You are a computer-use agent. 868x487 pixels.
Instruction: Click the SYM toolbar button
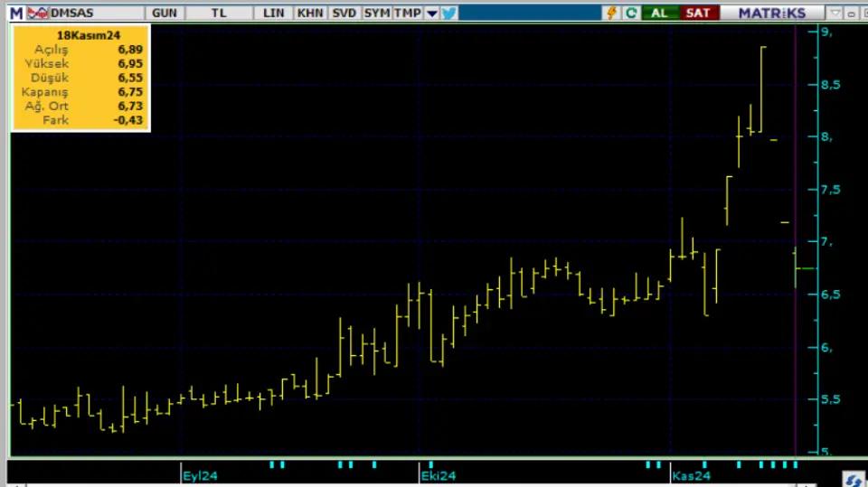click(377, 13)
